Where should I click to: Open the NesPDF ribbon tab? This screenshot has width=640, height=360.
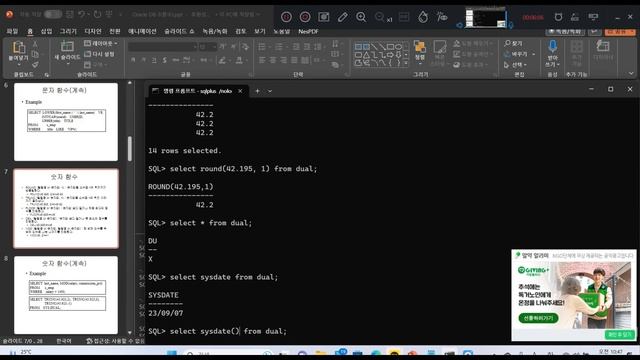pos(308,31)
